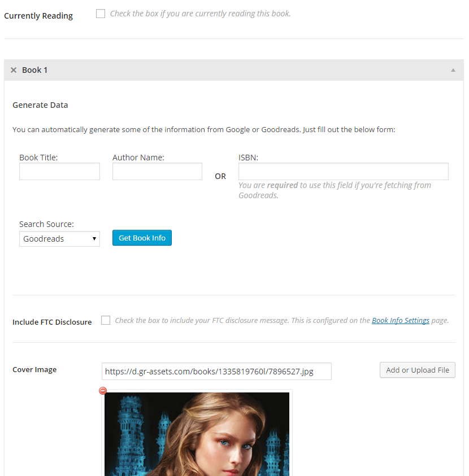Focus the Author Name input field

[157, 171]
